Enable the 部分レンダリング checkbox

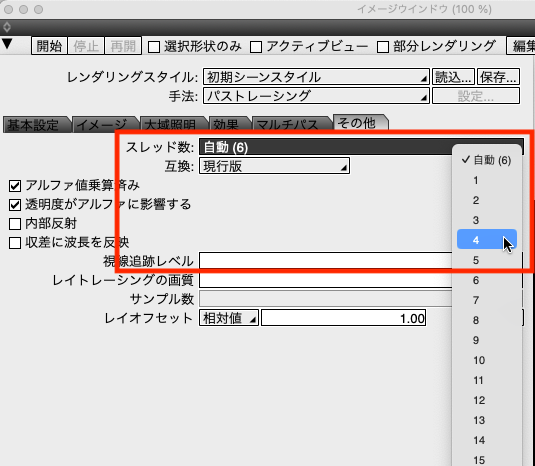pyautogui.click(x=382, y=47)
